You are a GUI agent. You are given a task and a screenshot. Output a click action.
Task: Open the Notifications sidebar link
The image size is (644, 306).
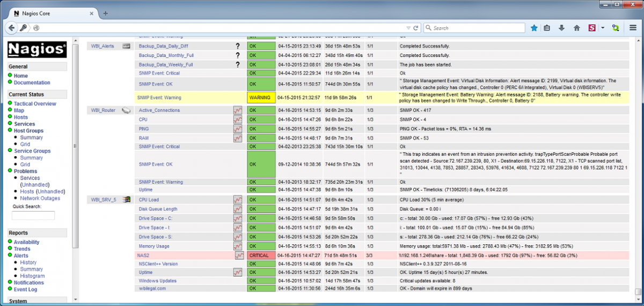pyautogui.click(x=29, y=283)
